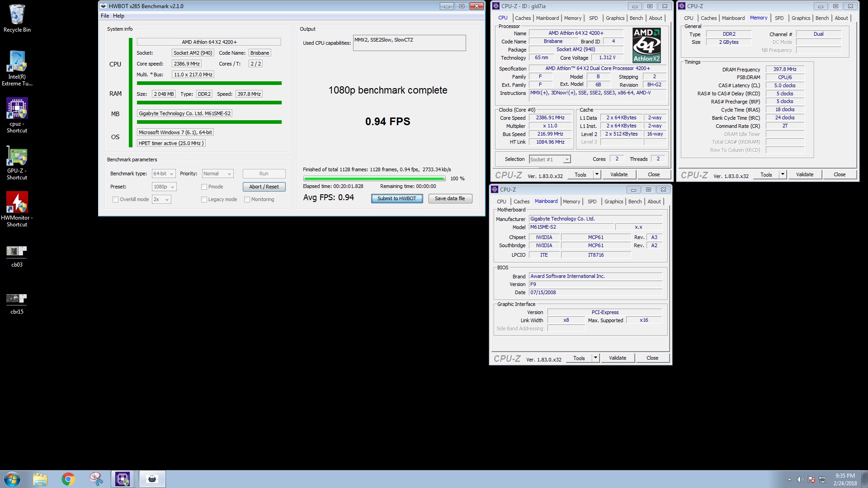The width and height of the screenshot is (868, 488).
Task: Open Priority Normal dropdown
Action: (217, 174)
